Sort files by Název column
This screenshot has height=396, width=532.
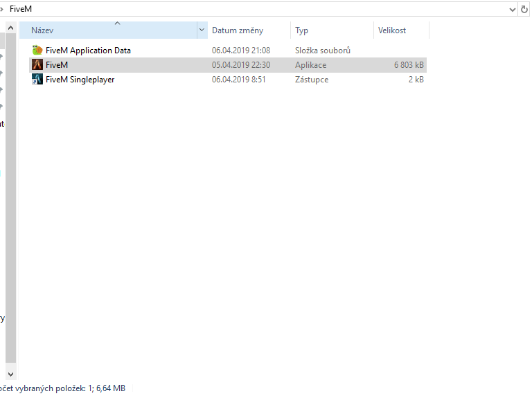point(108,30)
